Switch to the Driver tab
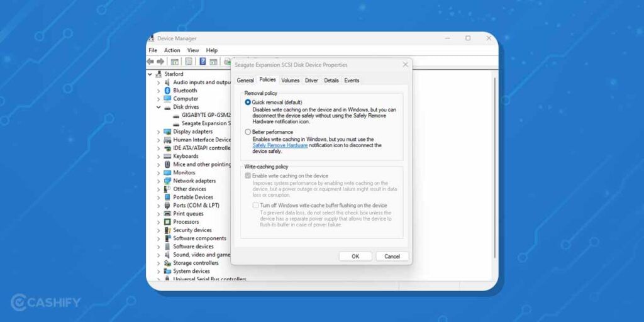This screenshot has height=322, width=644. click(x=311, y=80)
